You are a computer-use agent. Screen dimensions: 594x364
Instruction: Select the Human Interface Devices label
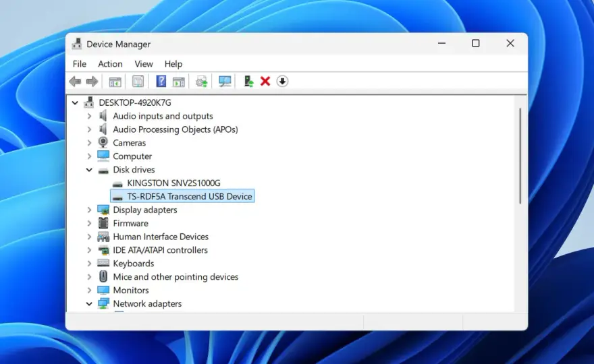(161, 237)
